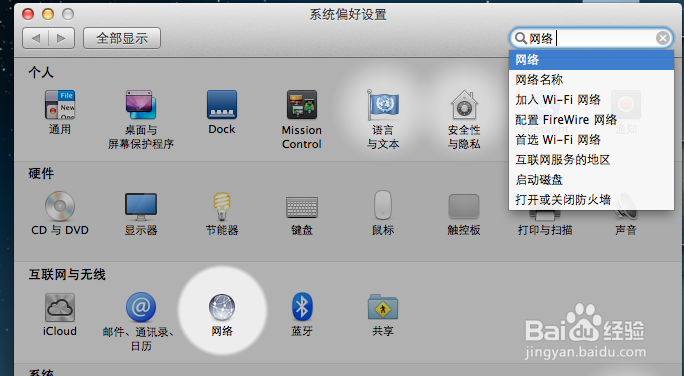Go back with the left arrow button
The width and height of the screenshot is (684, 376).
coord(35,38)
